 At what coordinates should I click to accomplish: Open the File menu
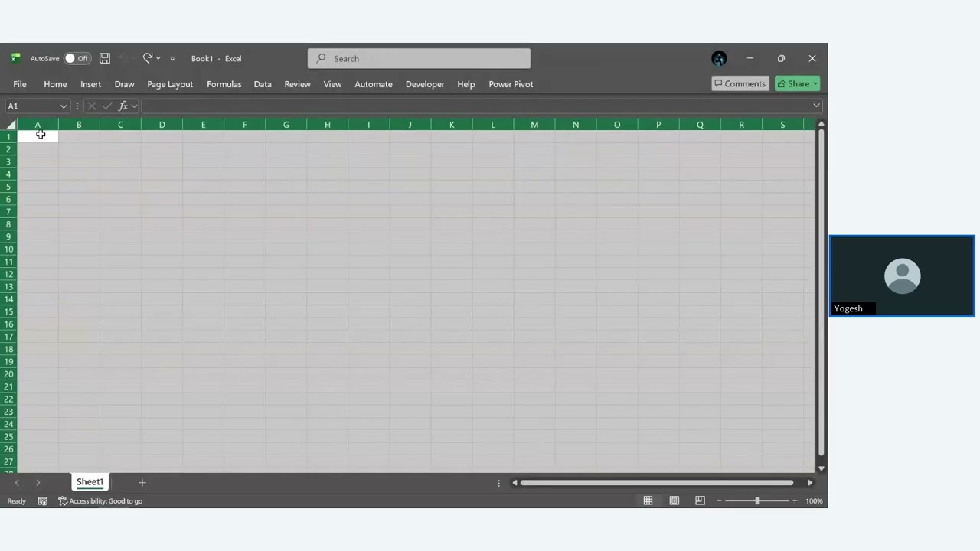coord(20,84)
